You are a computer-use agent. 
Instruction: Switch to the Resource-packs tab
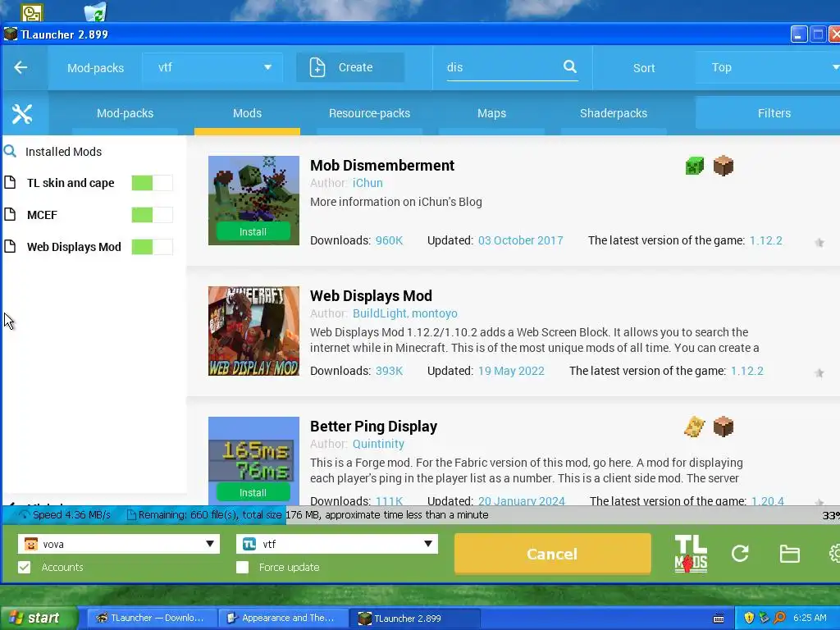(x=369, y=113)
